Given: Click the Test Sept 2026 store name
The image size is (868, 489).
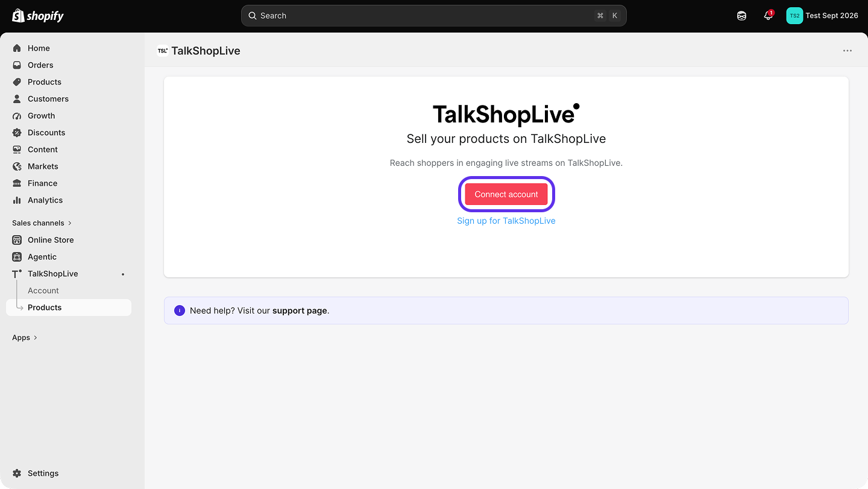Looking at the screenshot, I should (x=832, y=16).
